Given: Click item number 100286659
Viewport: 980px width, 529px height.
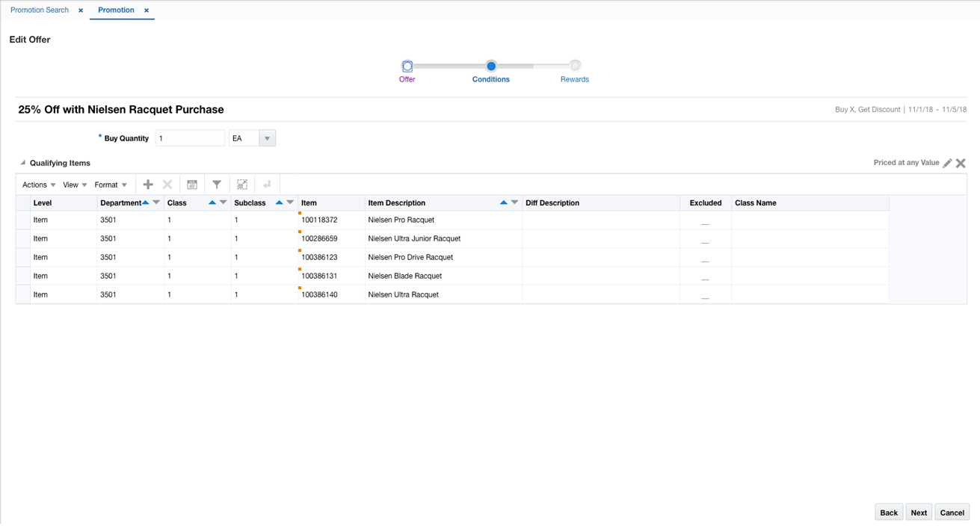Looking at the screenshot, I should click(x=319, y=239).
